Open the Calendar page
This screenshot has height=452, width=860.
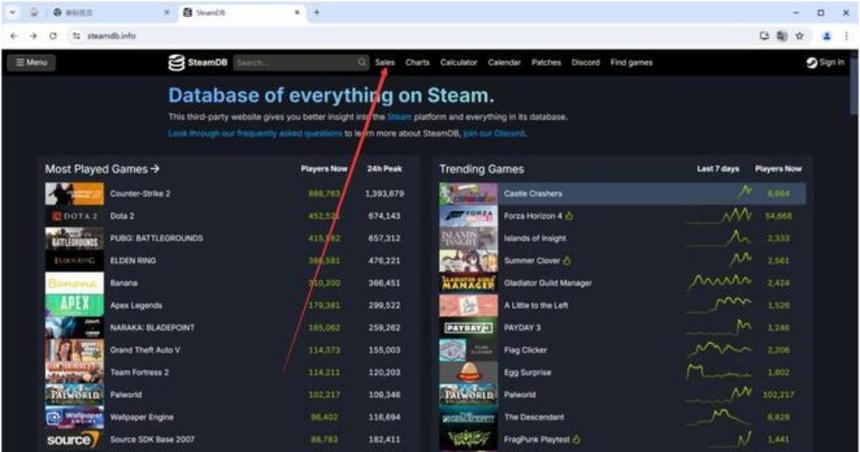click(x=504, y=63)
